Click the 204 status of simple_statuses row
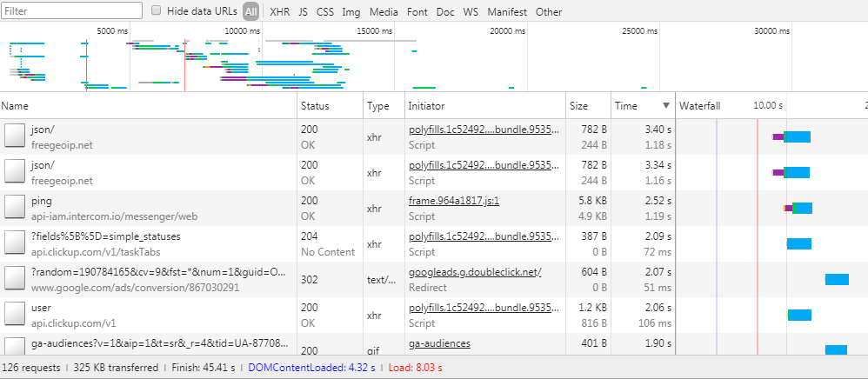Image resolution: width=868 pixels, height=379 pixels. pyautogui.click(x=310, y=236)
